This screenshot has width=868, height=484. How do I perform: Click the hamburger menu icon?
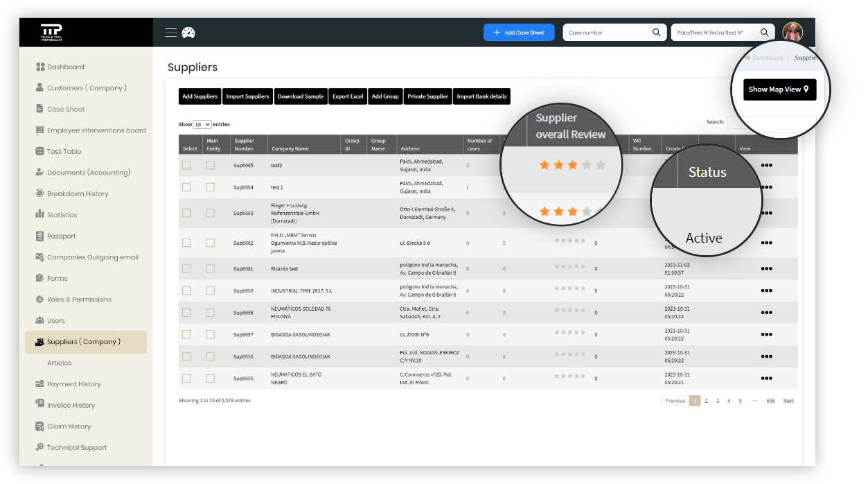click(171, 33)
